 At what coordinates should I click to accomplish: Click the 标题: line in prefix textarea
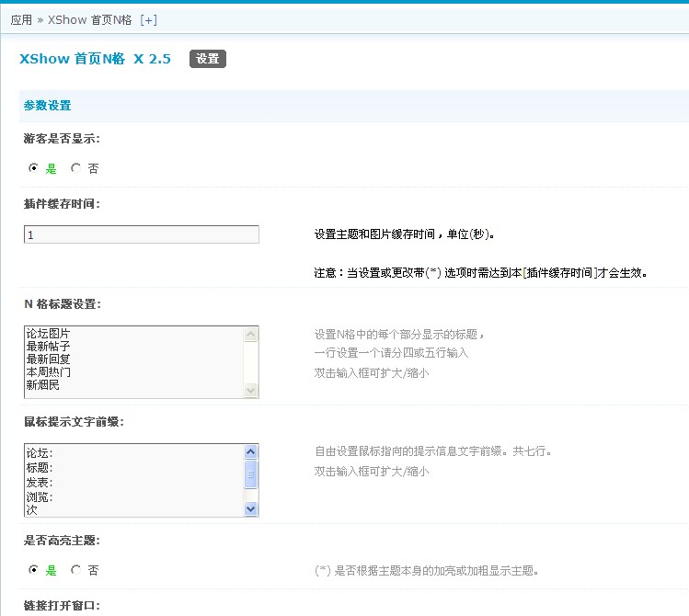pyautogui.click(x=40, y=468)
